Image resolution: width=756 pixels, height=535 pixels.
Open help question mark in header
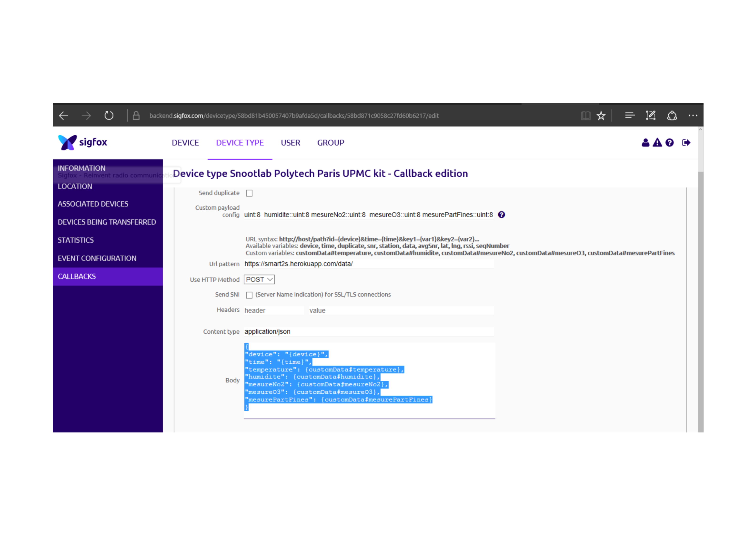669,143
